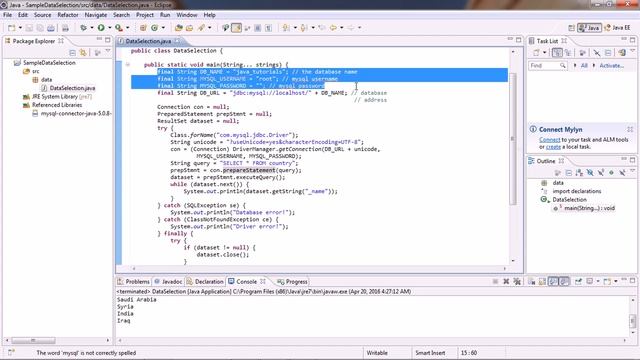
Task: Click the editor vertical scrollbar thumb
Action: pos(513,139)
